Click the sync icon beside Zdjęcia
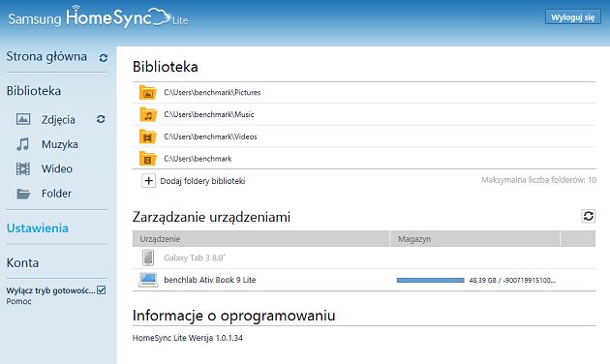This screenshot has width=610, height=364. point(101,119)
